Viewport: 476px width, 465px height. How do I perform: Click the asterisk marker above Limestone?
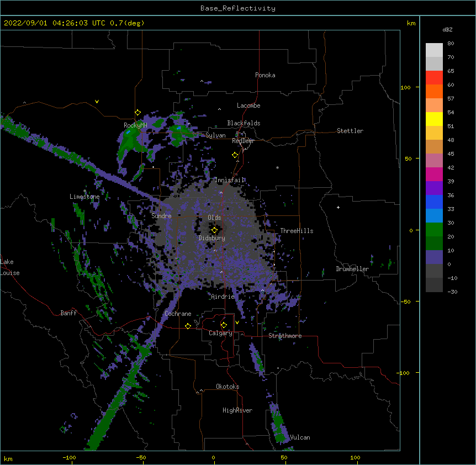(x=85, y=191)
